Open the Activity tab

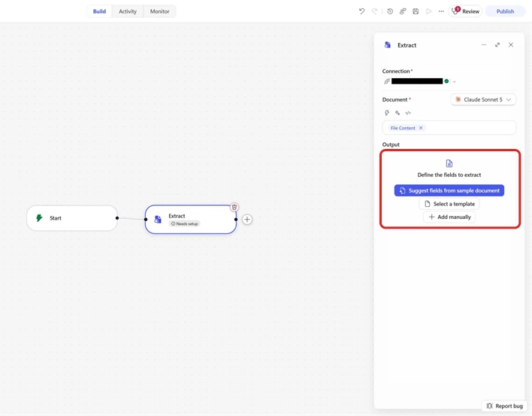[x=128, y=11]
